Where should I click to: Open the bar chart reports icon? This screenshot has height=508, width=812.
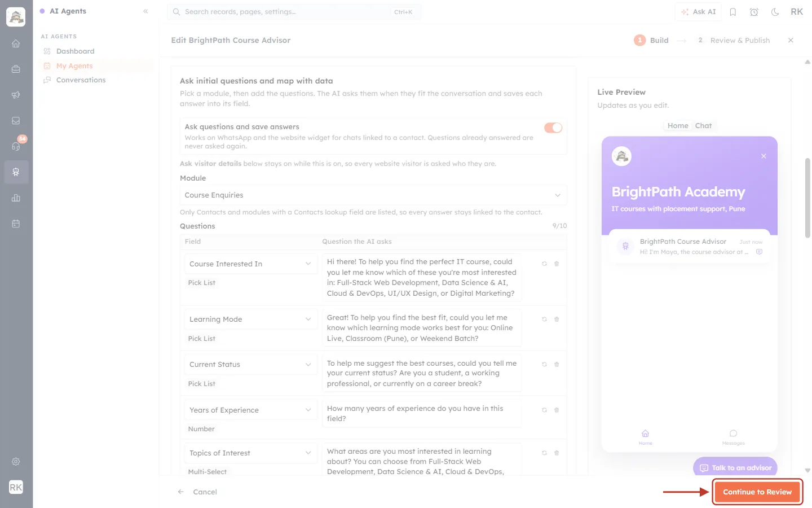[x=16, y=198]
